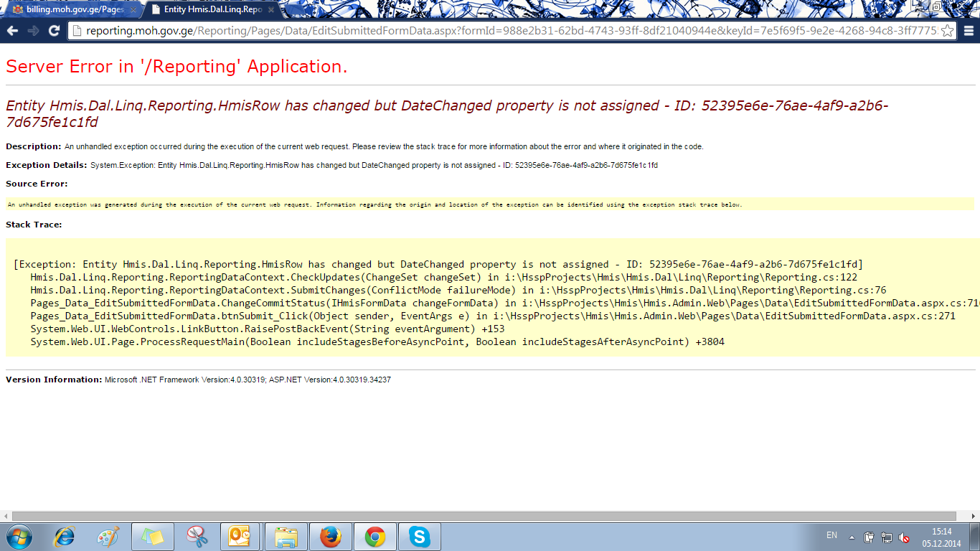Click the address bar URL field
Screen dimensions: 980x551
click(x=502, y=31)
